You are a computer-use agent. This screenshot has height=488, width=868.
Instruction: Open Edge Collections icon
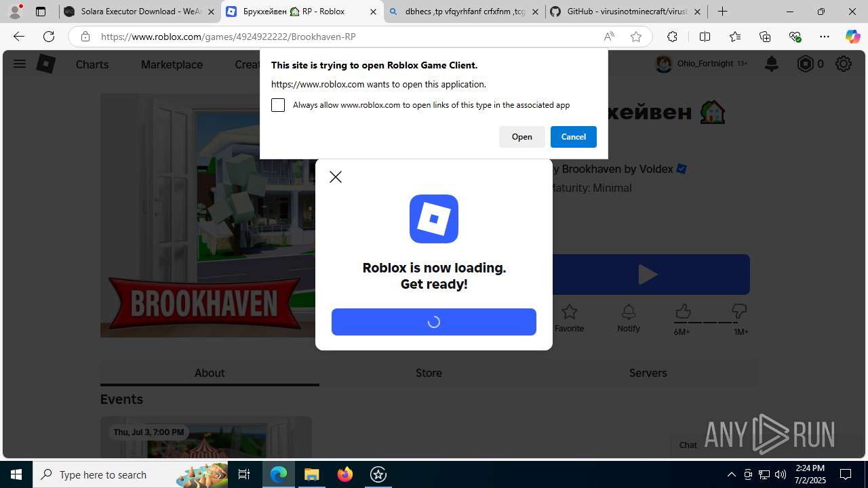765,37
